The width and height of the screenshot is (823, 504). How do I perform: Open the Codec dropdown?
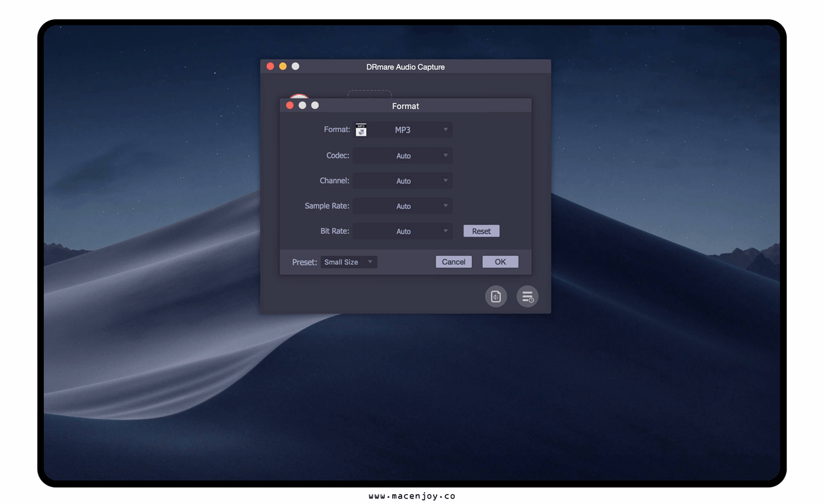(403, 156)
